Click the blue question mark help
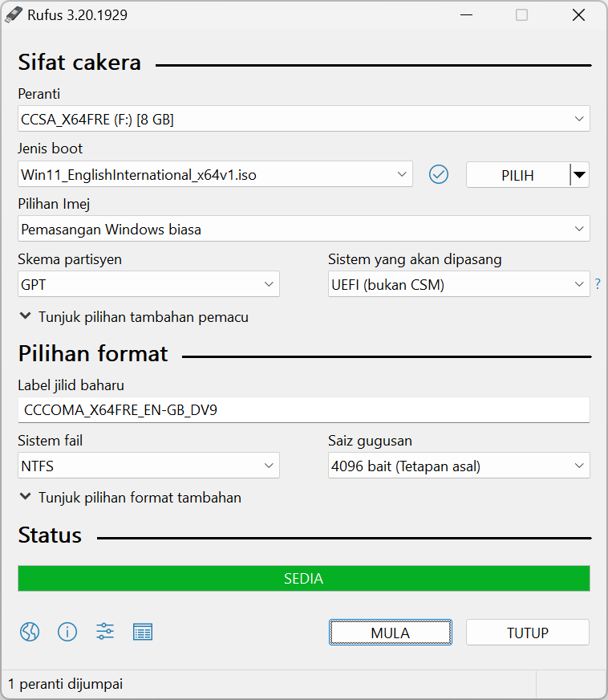The image size is (608, 700). [x=598, y=283]
